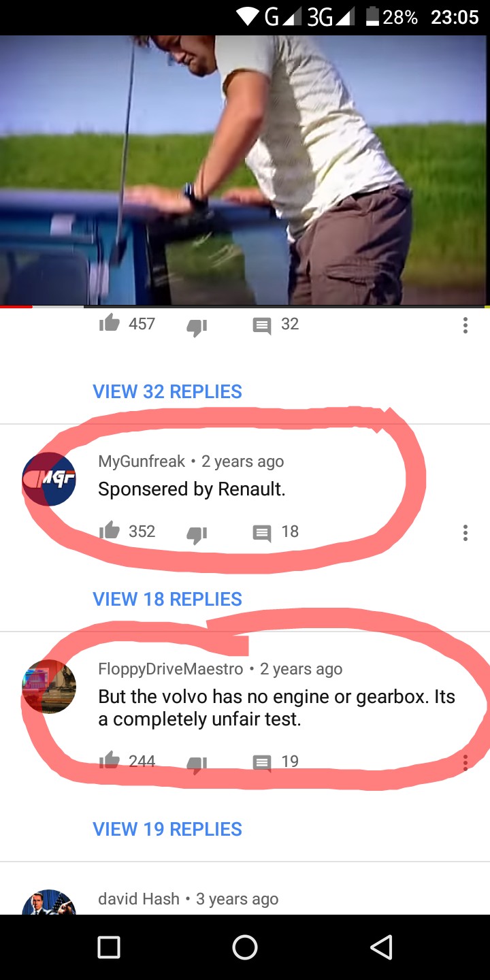Expand VIEW 19 REPLIES
490x980 pixels.
pyautogui.click(x=167, y=829)
